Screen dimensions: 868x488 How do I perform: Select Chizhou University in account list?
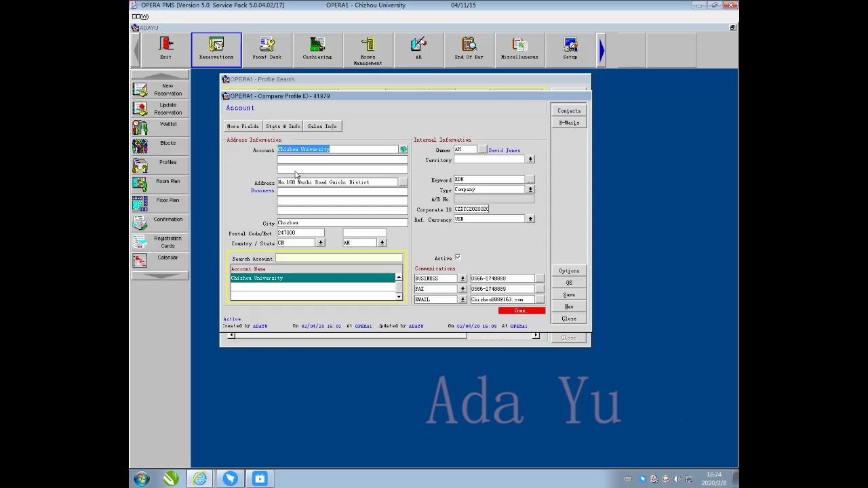click(313, 278)
